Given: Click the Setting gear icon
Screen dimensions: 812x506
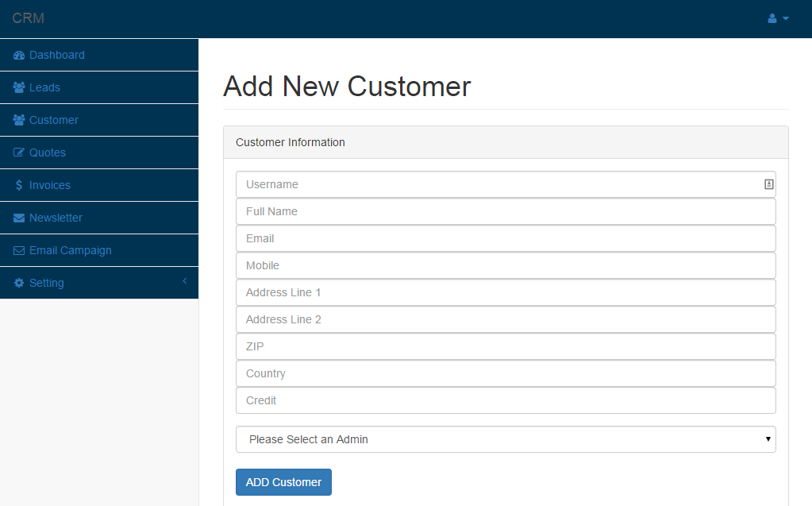Looking at the screenshot, I should [x=18, y=282].
